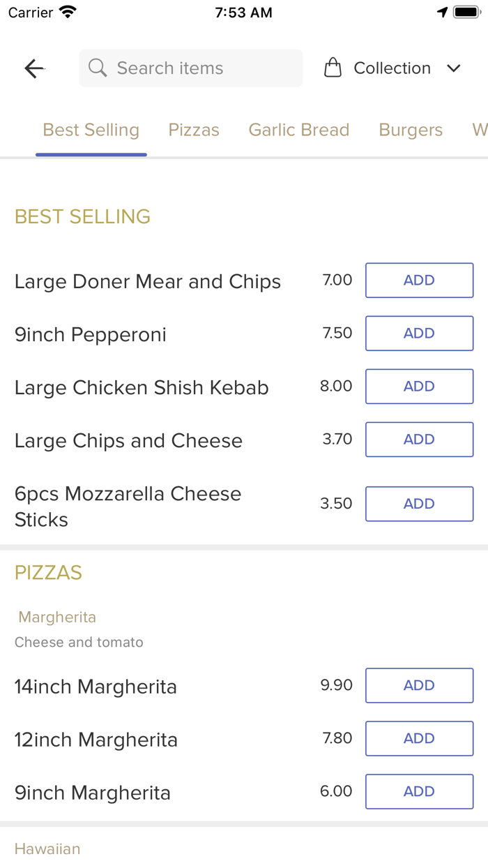
Task: Open the Garlic Bread category
Action: (299, 130)
